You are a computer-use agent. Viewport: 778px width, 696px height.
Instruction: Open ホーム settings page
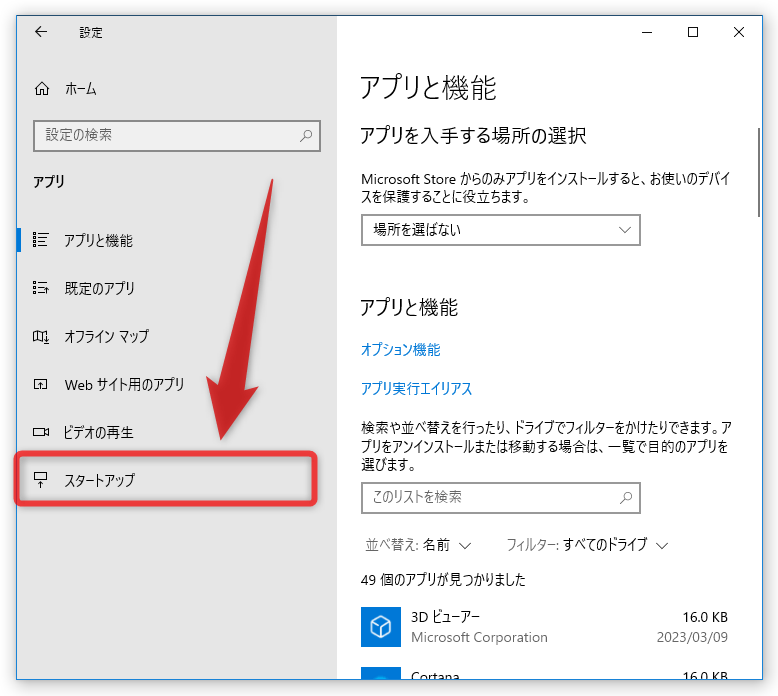tap(81, 89)
